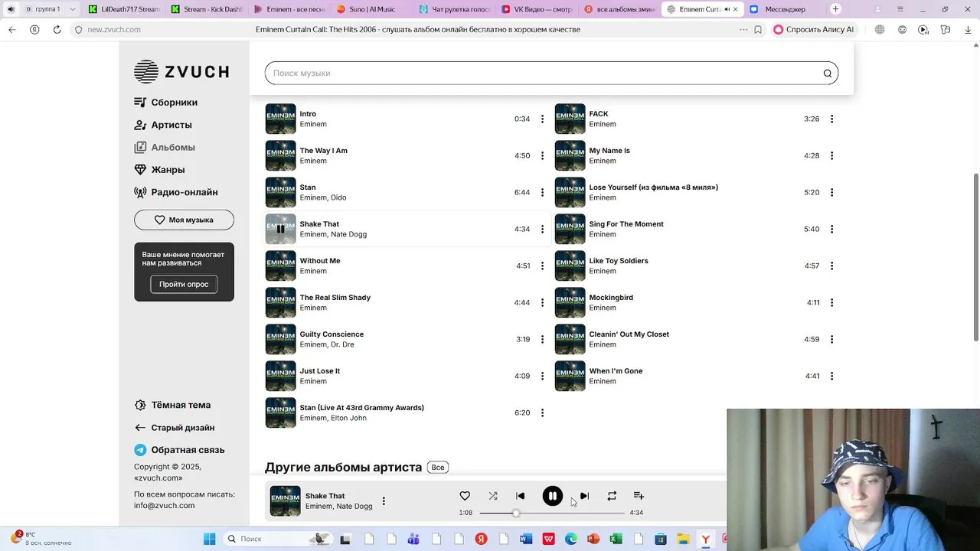Click the album cover in the player bar
Screen dimensions: 980x551
coord(285,501)
